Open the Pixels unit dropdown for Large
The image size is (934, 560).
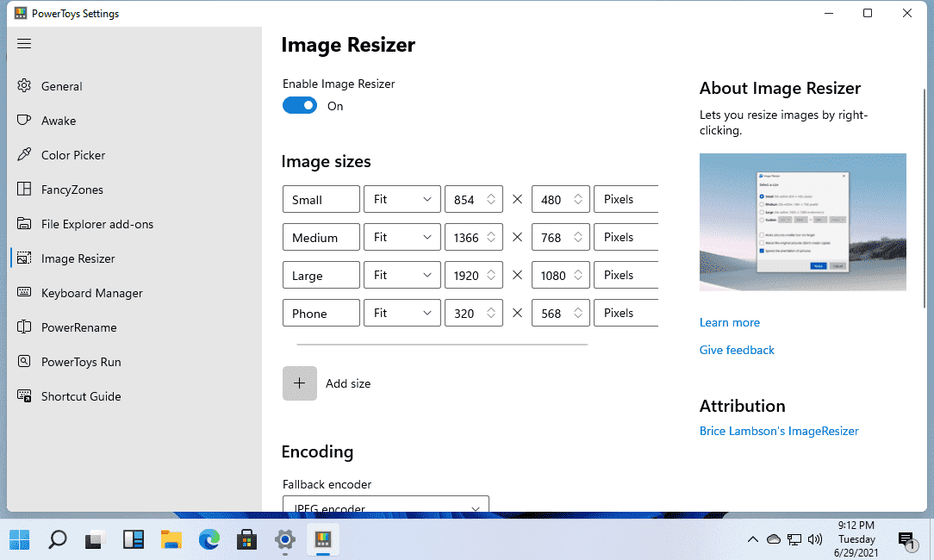coord(626,275)
